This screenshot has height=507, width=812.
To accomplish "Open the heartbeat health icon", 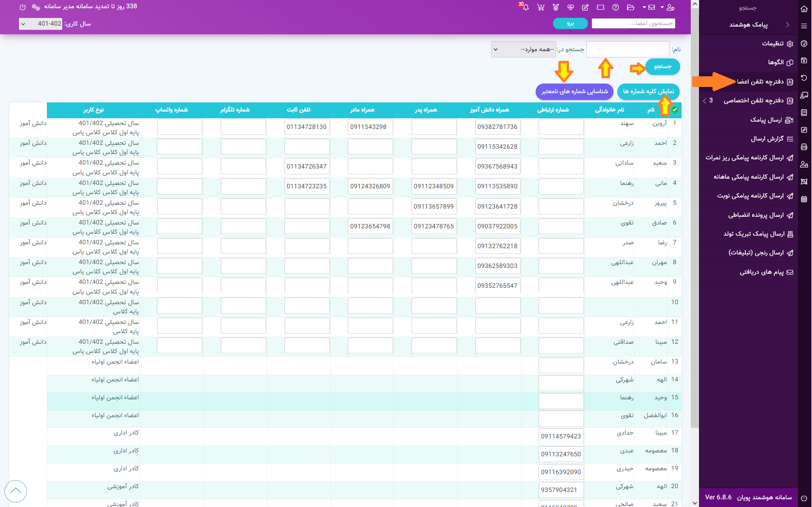I will (570, 7).
